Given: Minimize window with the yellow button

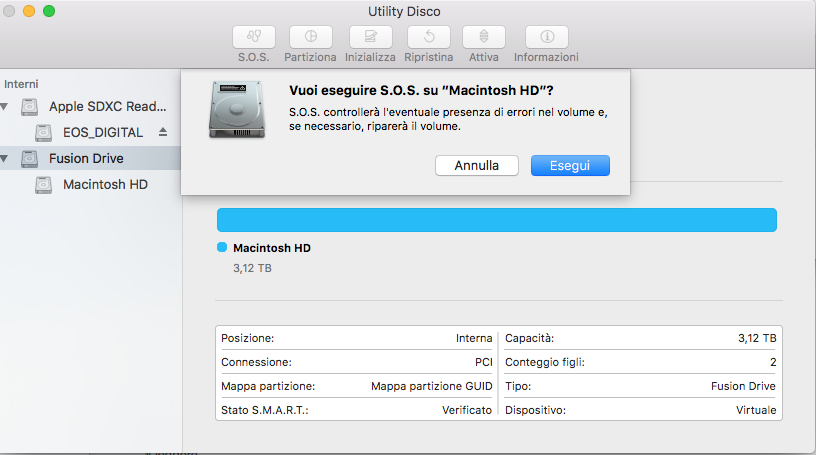Looking at the screenshot, I should point(29,11).
